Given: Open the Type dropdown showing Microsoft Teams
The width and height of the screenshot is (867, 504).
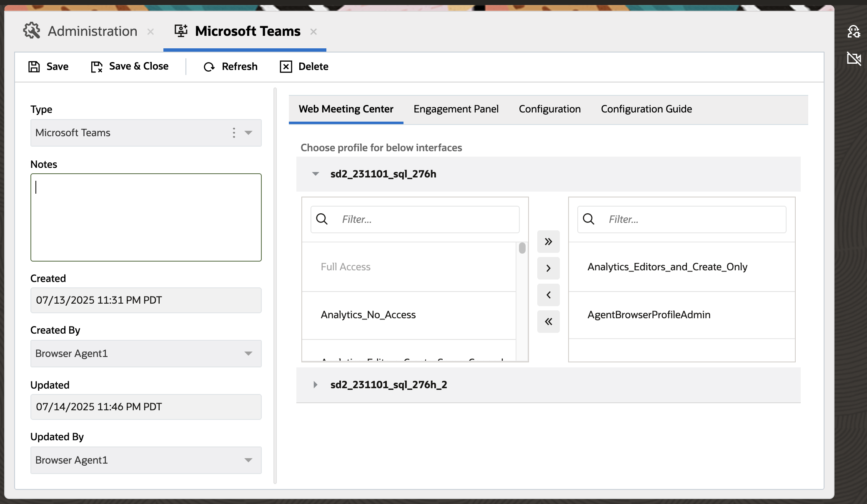Looking at the screenshot, I should pos(249,133).
